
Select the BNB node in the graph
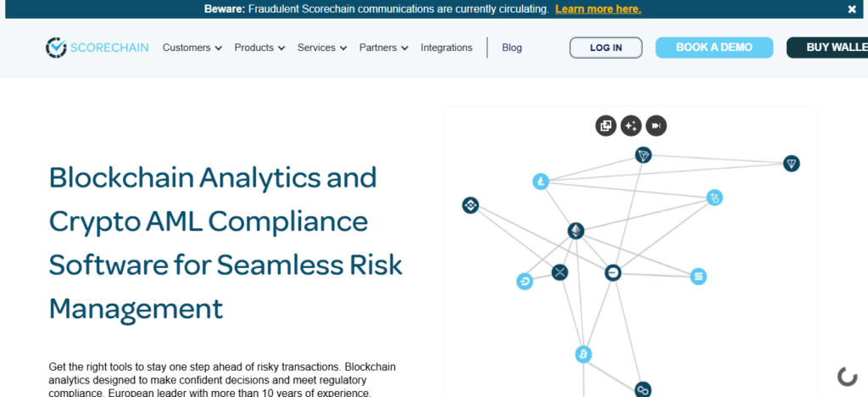pyautogui.click(x=470, y=205)
